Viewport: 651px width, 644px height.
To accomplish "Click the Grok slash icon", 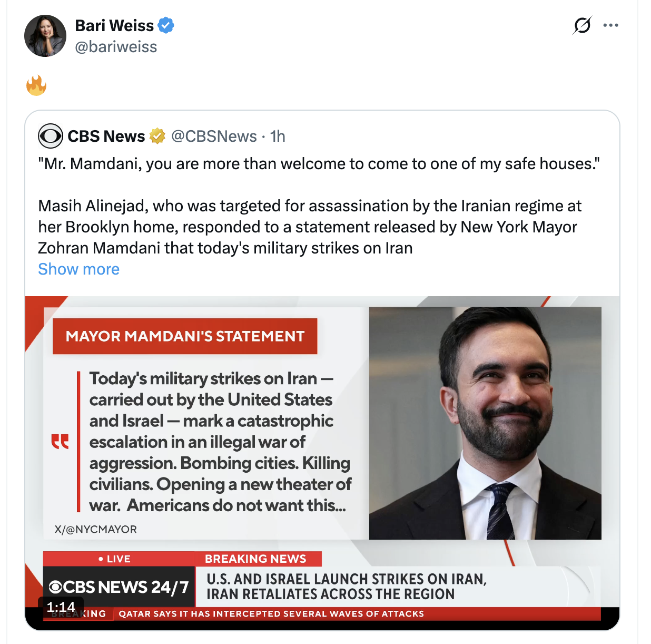I will click(x=582, y=25).
